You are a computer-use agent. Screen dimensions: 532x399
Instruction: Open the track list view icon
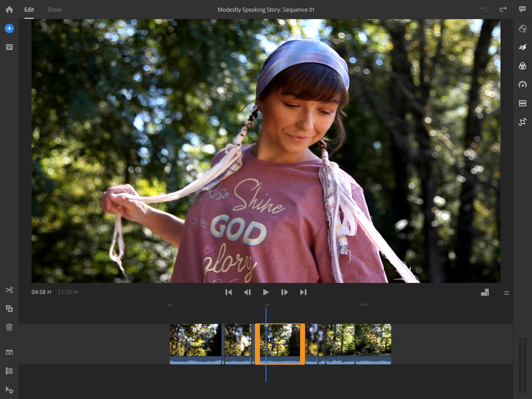[x=9, y=371]
